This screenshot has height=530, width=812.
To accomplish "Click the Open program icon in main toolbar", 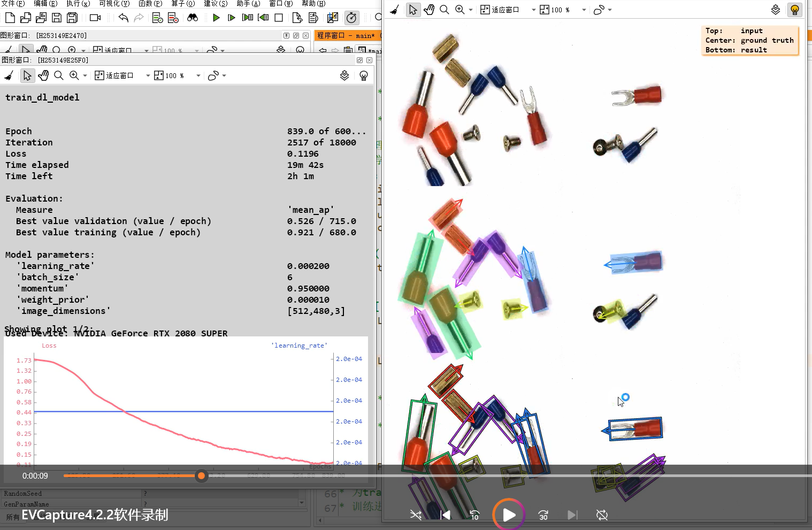I will [25, 18].
